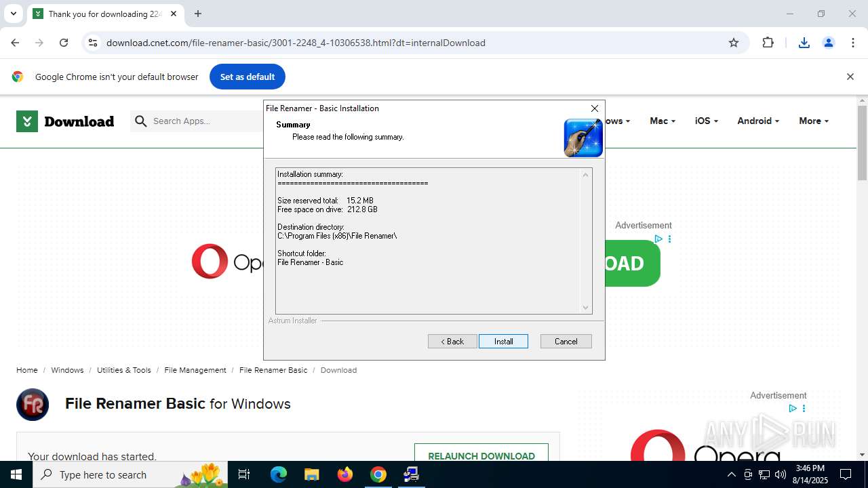Expand the More dropdown menu
Image resolution: width=868 pixels, height=488 pixels.
pos(814,121)
